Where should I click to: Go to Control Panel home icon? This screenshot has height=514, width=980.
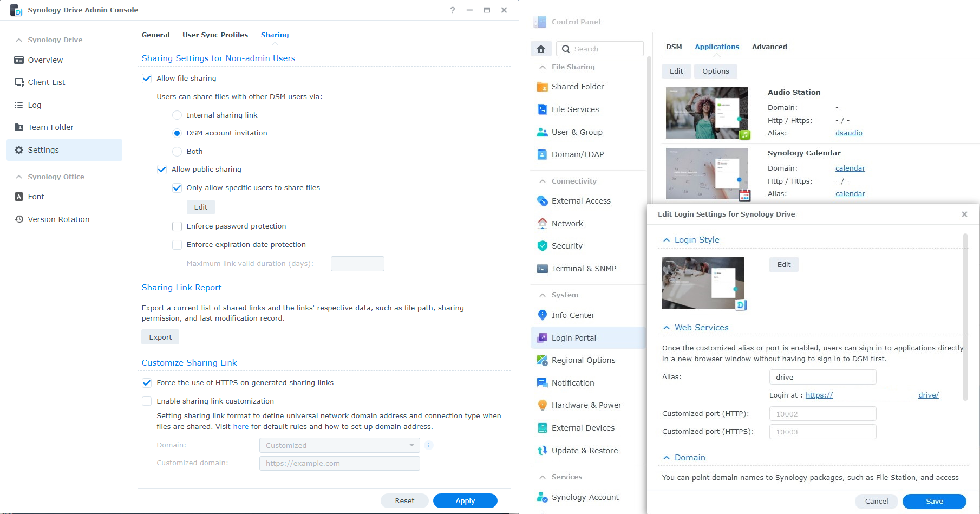coord(541,49)
